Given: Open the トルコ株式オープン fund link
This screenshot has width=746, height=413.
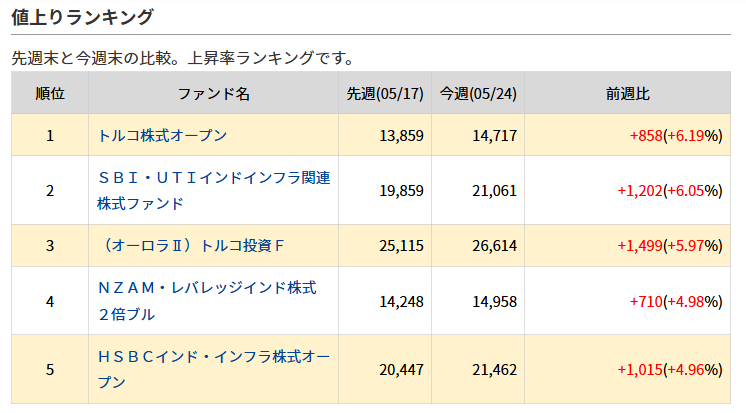Looking at the screenshot, I should [162, 136].
